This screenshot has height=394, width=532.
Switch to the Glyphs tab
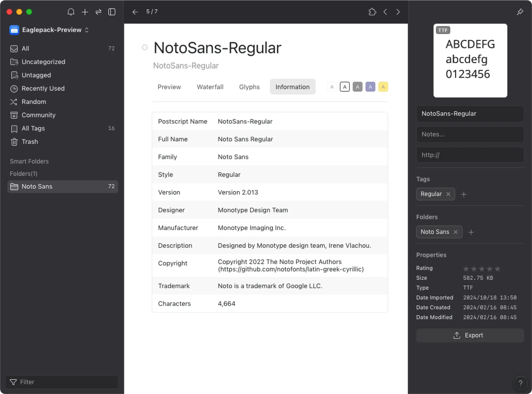click(249, 87)
